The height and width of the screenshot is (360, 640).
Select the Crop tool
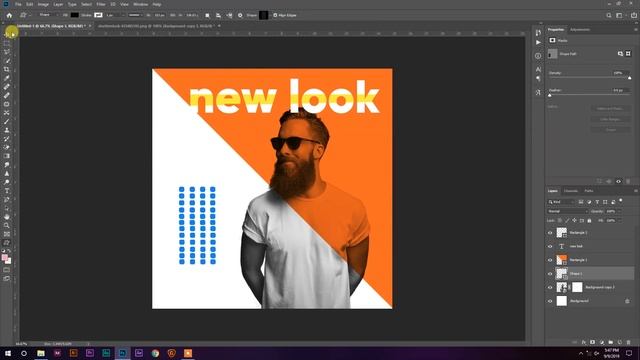[x=7, y=69]
